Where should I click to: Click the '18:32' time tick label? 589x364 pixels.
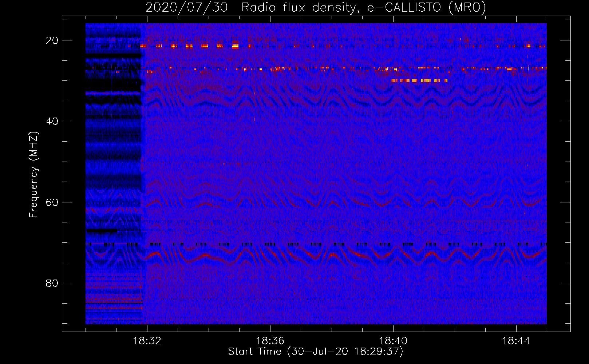coord(147,341)
